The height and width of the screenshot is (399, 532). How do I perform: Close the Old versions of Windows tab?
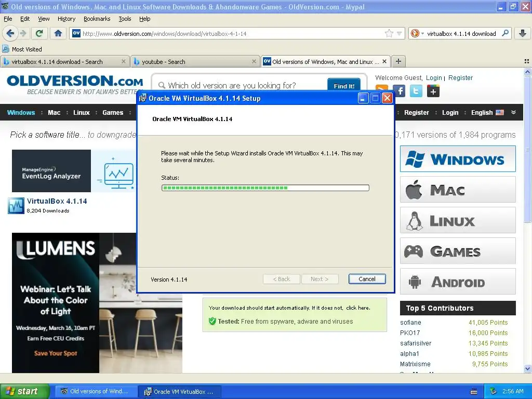coord(384,61)
